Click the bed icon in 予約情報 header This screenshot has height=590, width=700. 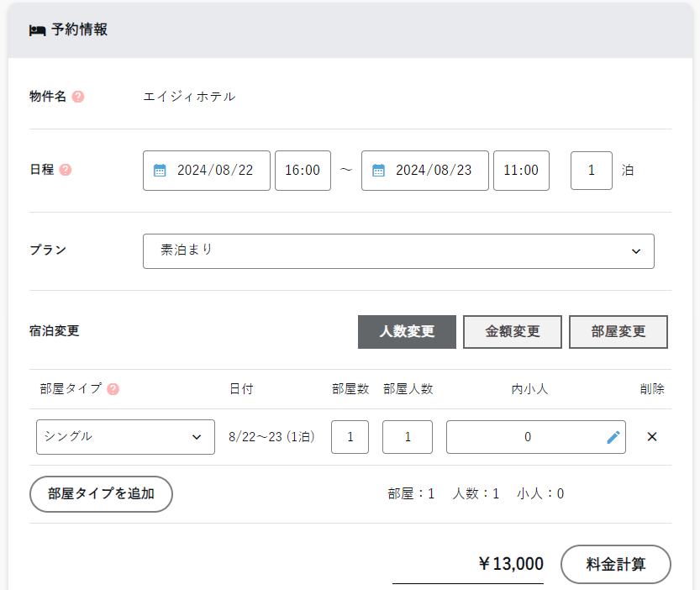(x=37, y=30)
